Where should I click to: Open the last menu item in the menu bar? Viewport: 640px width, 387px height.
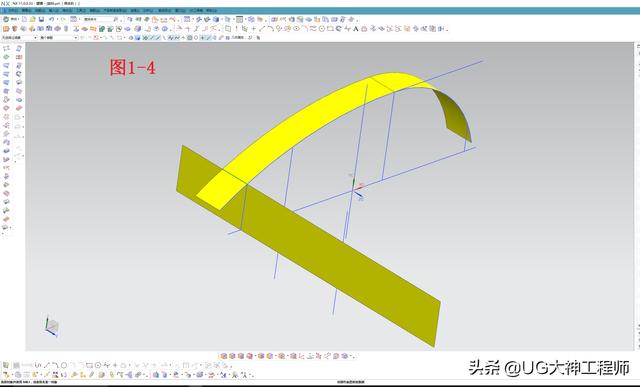pyautogui.click(x=211, y=10)
